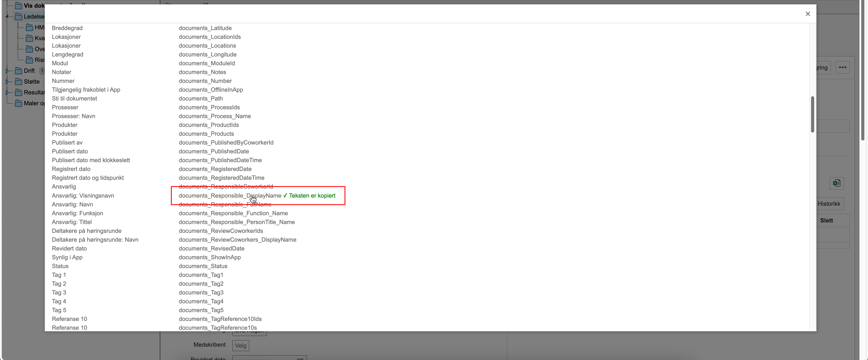The height and width of the screenshot is (360, 868).
Task: Copy the documents_PublishedDate field code
Action: tap(214, 152)
